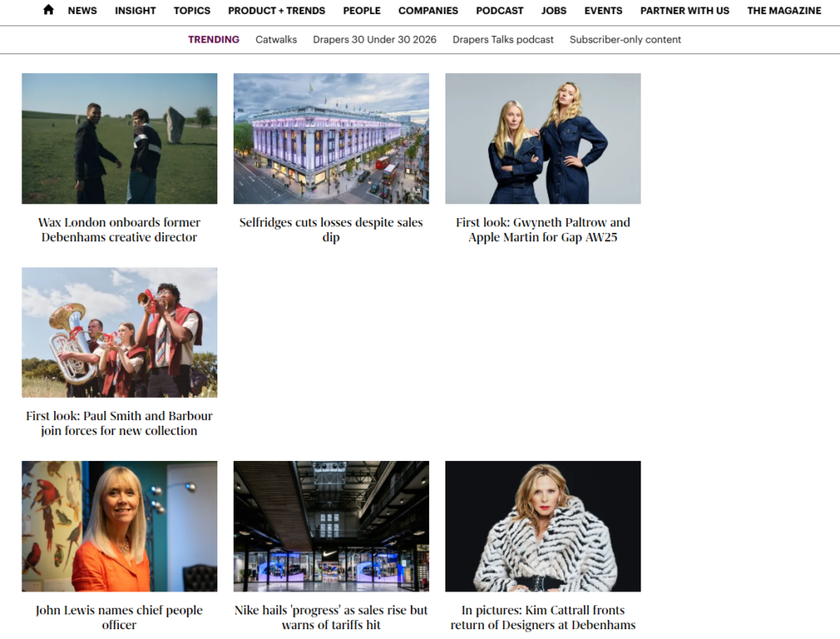Open Drapers Talks podcast trending link

coord(503,39)
